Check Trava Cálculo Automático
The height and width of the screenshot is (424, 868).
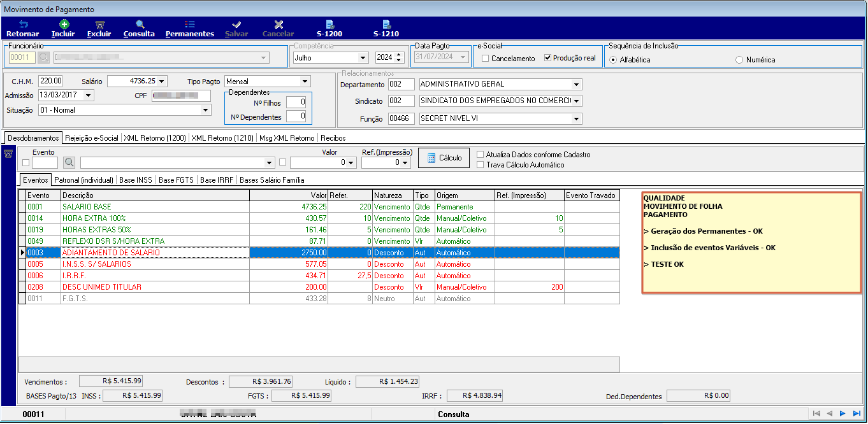coord(481,165)
